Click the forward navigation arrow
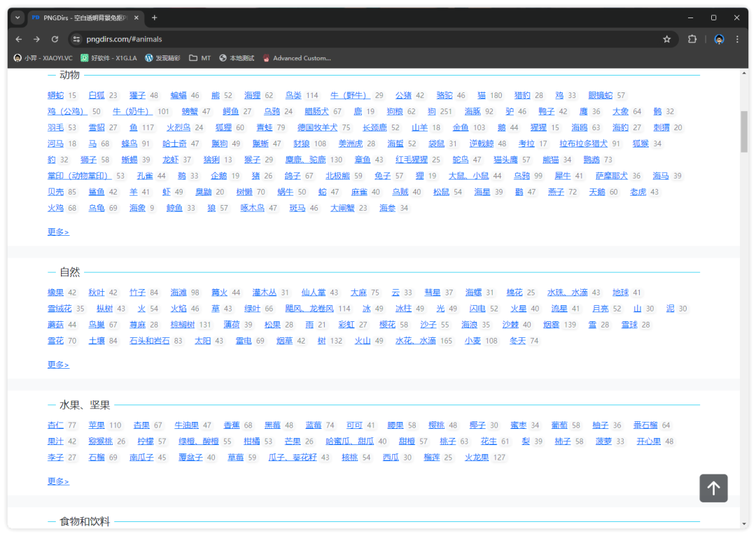The height and width of the screenshot is (536, 756). [36, 39]
